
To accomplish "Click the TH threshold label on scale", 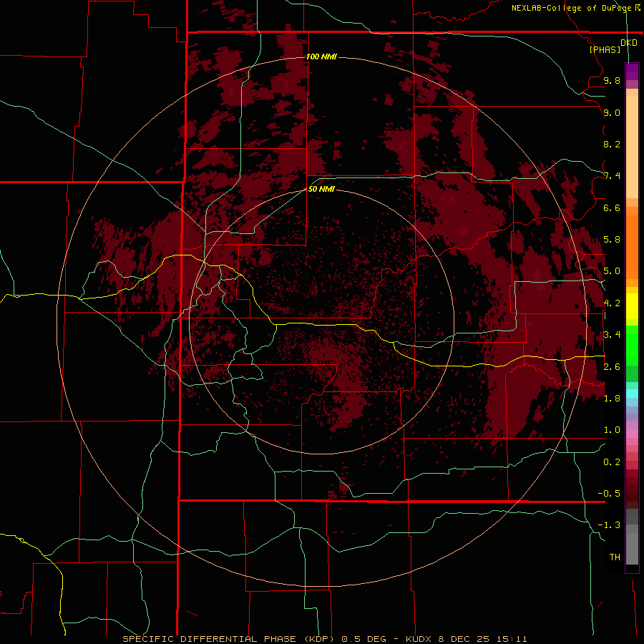I will pyautogui.click(x=615, y=557).
